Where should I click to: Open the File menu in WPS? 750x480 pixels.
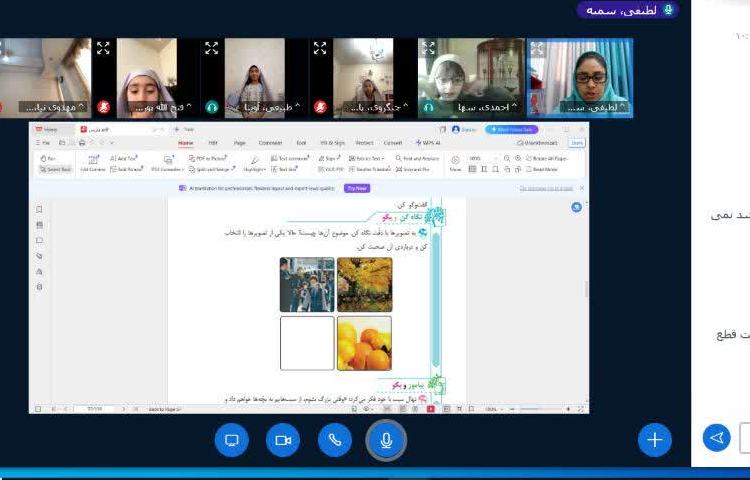[44, 142]
